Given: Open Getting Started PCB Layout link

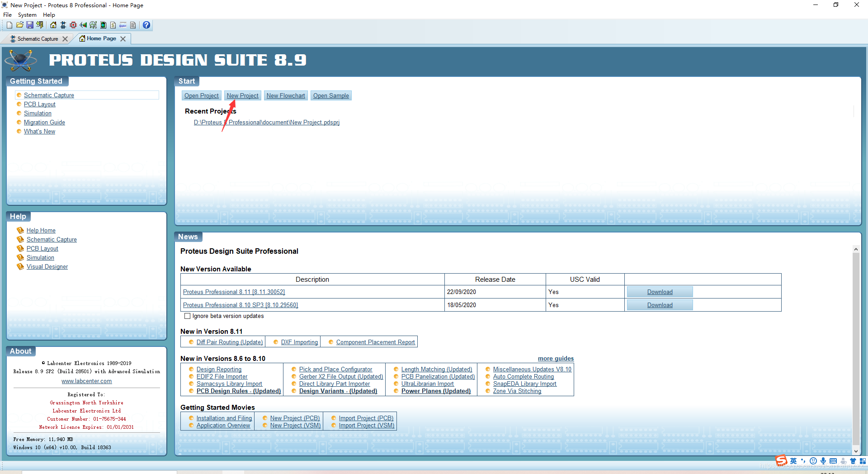Looking at the screenshot, I should point(40,104).
